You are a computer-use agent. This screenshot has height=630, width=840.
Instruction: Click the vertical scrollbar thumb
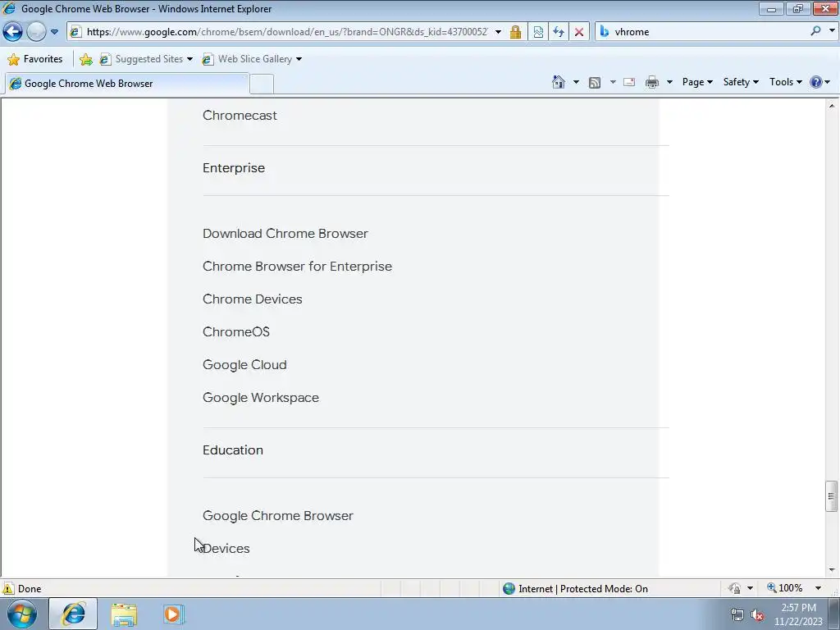pyautogui.click(x=832, y=496)
